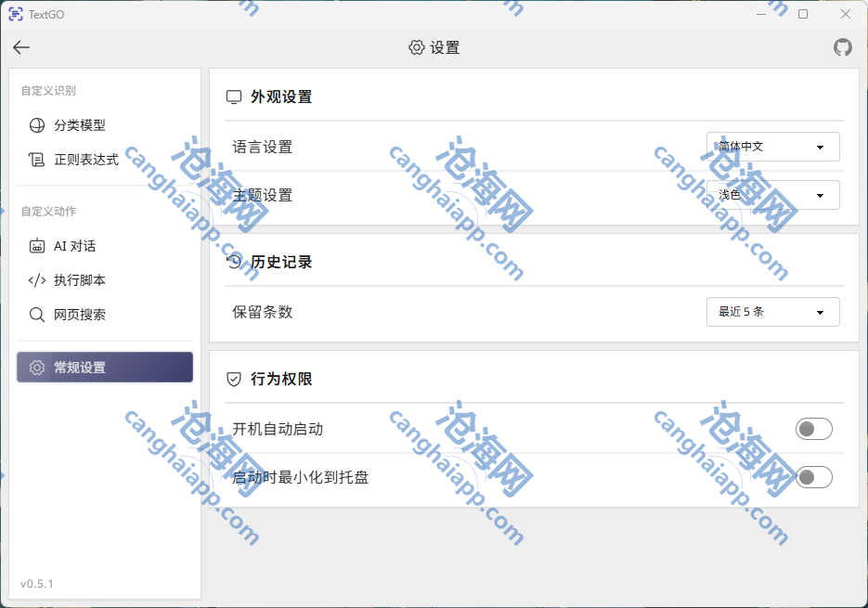The width and height of the screenshot is (868, 608).
Task: Click the TextGO logo in title bar
Action: (x=16, y=14)
